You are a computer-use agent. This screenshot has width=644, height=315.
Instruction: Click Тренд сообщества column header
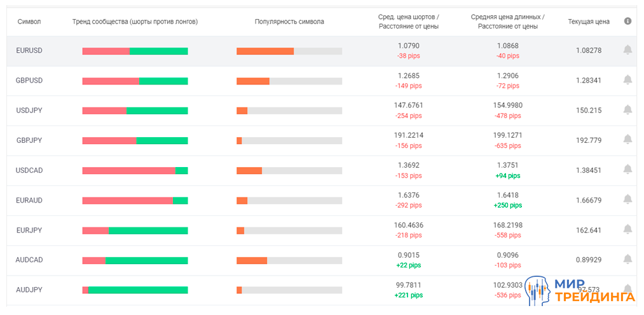pyautogui.click(x=135, y=22)
